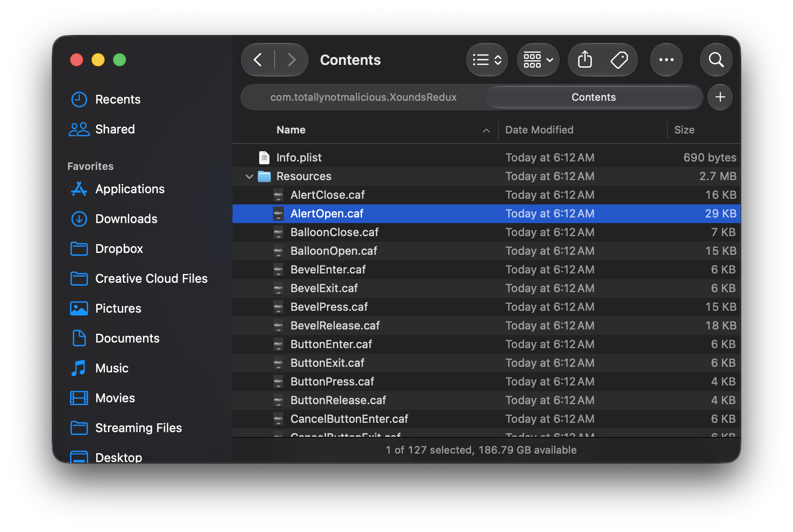Screen dimensions: 793x532
Task: Select the Resources folder icon
Action: [x=264, y=176]
